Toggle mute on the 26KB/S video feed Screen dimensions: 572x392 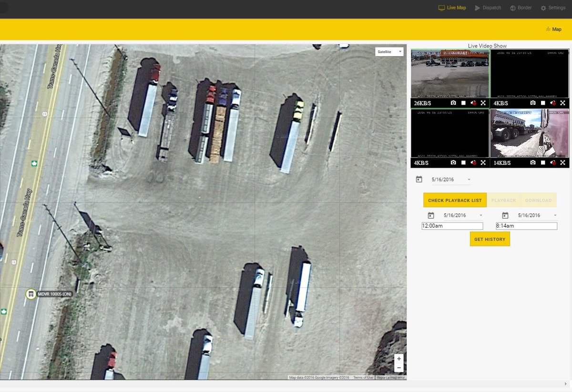473,103
